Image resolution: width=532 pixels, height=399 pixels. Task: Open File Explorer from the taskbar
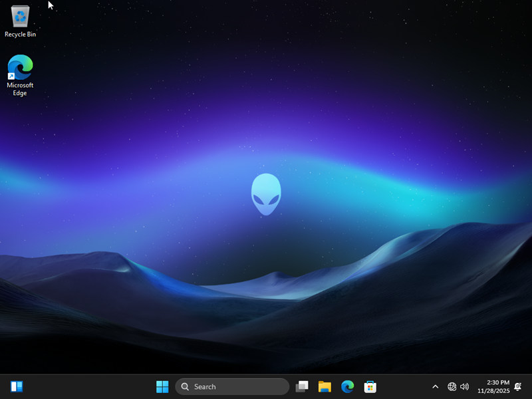[x=325, y=386]
